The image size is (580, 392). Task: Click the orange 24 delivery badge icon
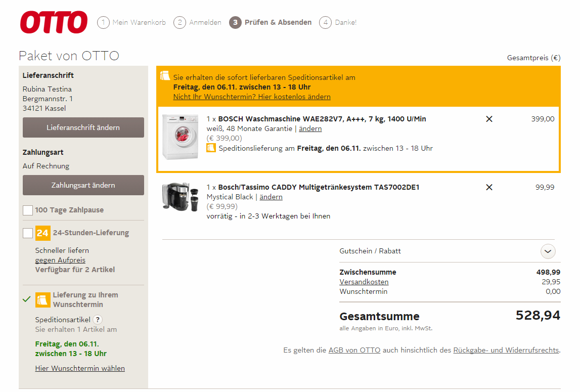(43, 233)
